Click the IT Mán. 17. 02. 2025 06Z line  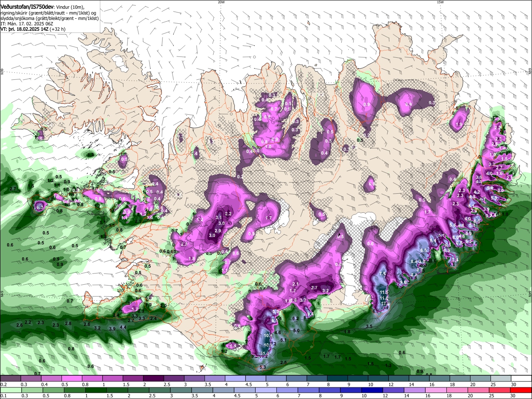(26, 24)
